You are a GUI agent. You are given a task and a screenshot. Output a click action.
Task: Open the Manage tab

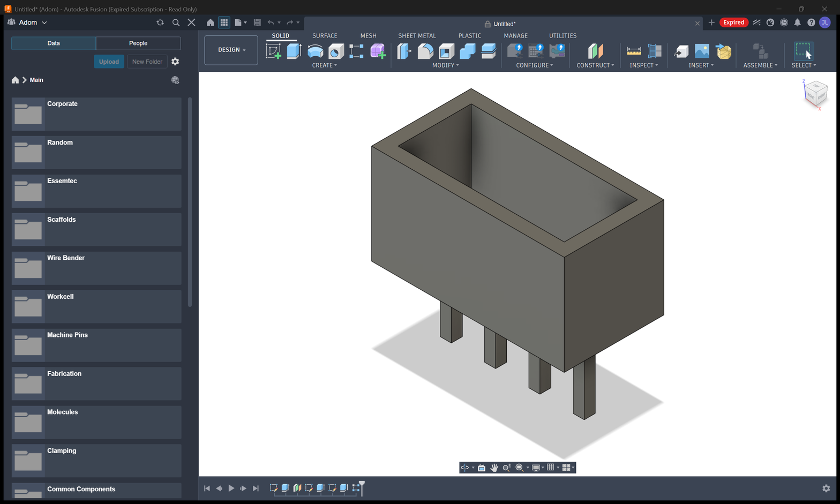pos(515,36)
